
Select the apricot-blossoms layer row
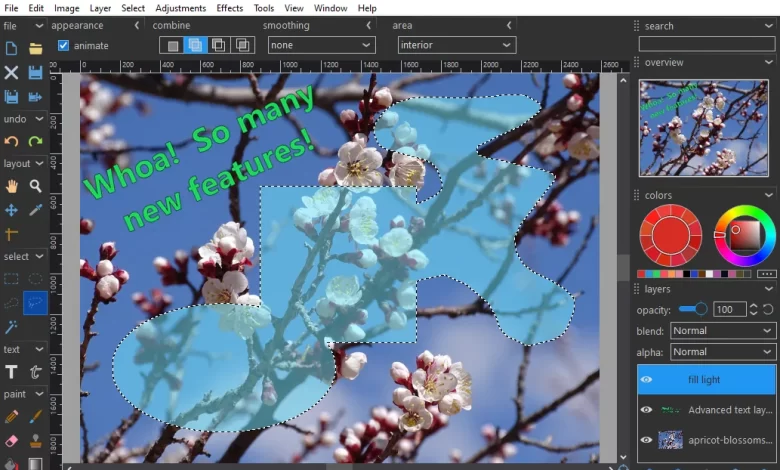(706, 440)
